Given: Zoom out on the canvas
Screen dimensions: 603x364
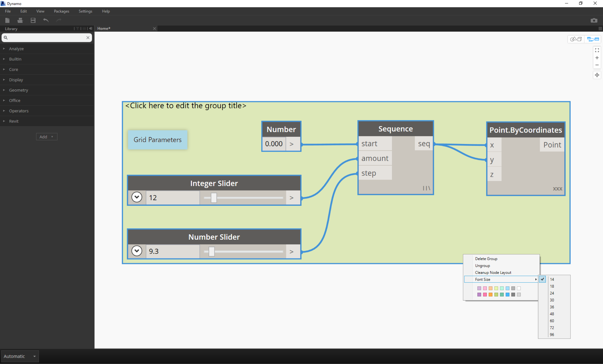Looking at the screenshot, I should tap(597, 65).
